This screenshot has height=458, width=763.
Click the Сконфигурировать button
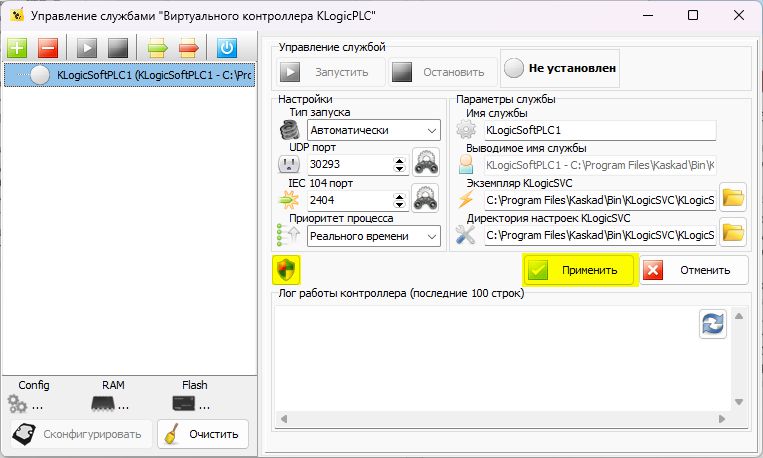pyautogui.click(x=81, y=434)
